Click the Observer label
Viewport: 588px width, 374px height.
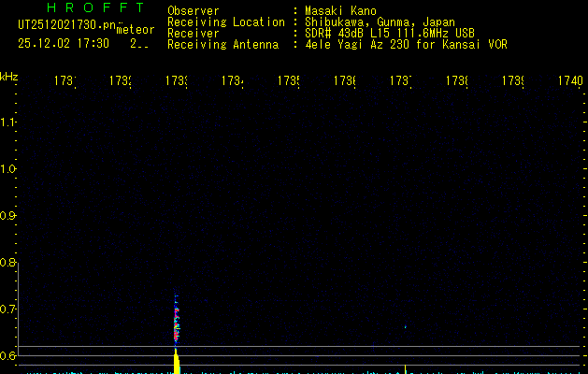pyautogui.click(x=194, y=10)
